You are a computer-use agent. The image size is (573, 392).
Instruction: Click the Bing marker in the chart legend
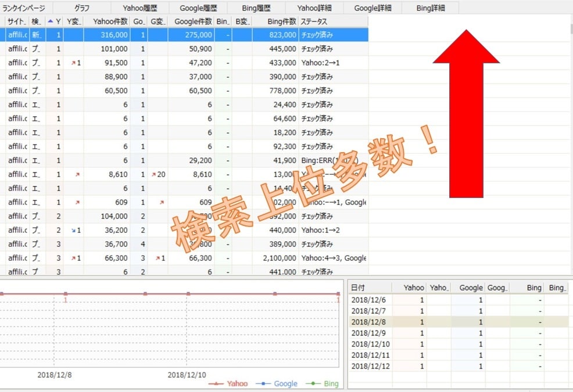pos(313,384)
